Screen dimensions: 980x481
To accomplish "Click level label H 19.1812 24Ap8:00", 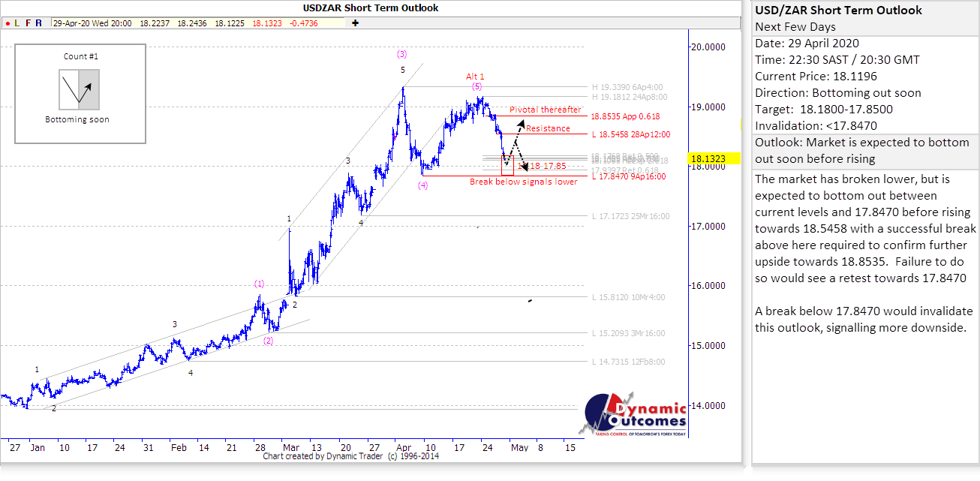I will 629,97.
